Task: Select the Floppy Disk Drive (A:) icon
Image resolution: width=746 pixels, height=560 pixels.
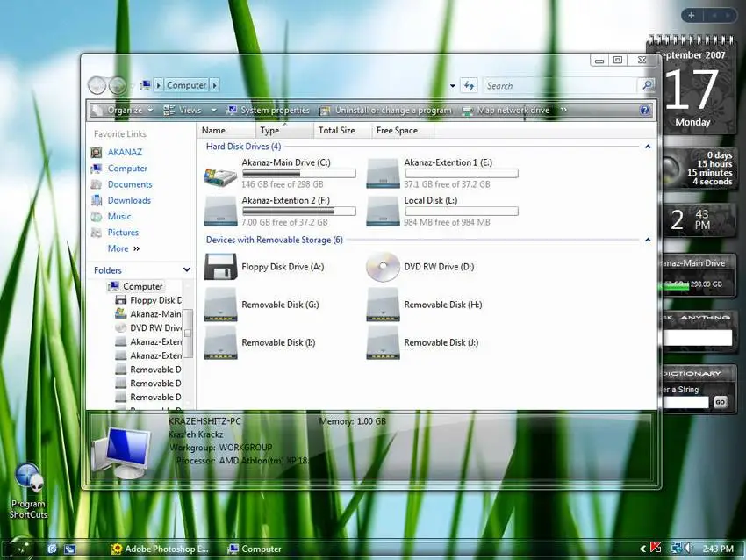Action: pyautogui.click(x=220, y=267)
